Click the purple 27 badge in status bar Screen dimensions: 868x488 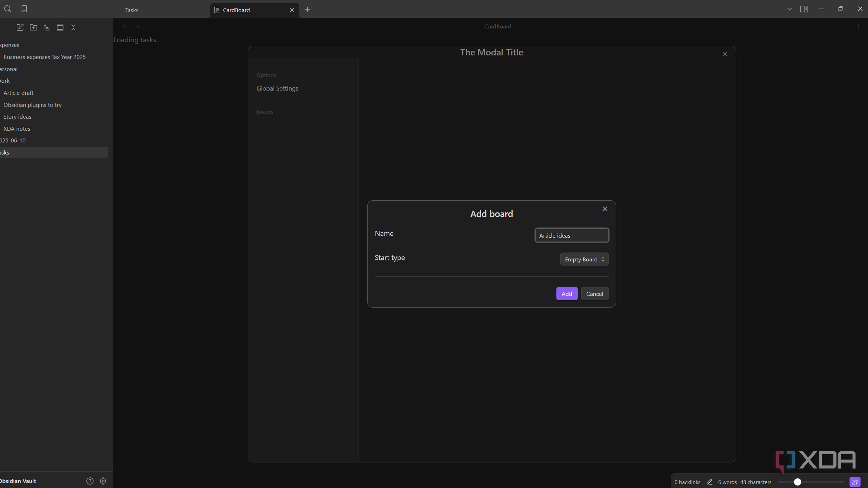pyautogui.click(x=855, y=482)
